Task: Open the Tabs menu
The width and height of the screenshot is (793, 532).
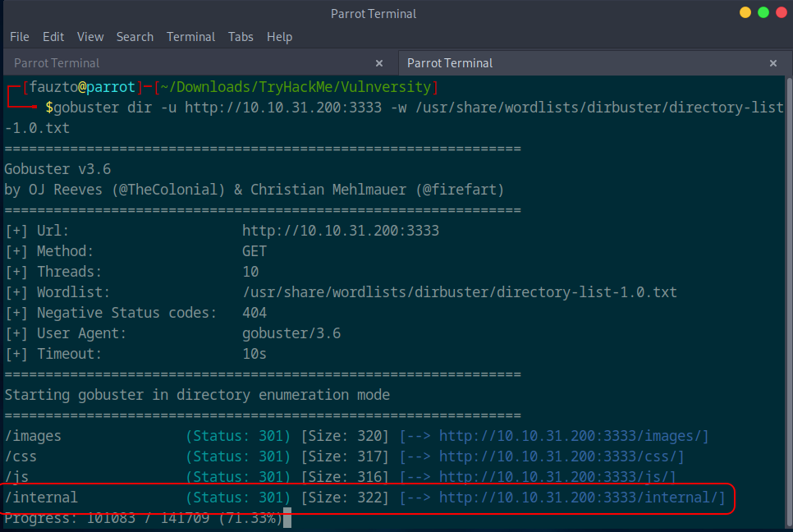Action: [241, 37]
